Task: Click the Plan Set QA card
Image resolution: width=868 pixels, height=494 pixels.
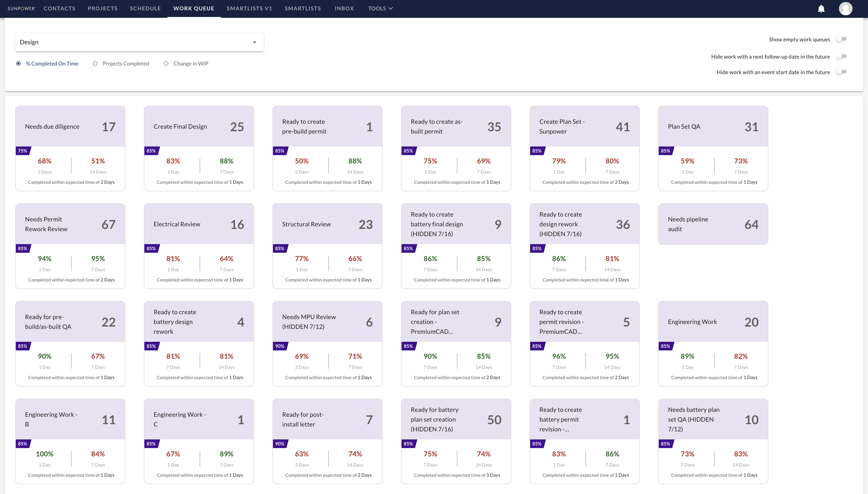Action: coord(712,148)
